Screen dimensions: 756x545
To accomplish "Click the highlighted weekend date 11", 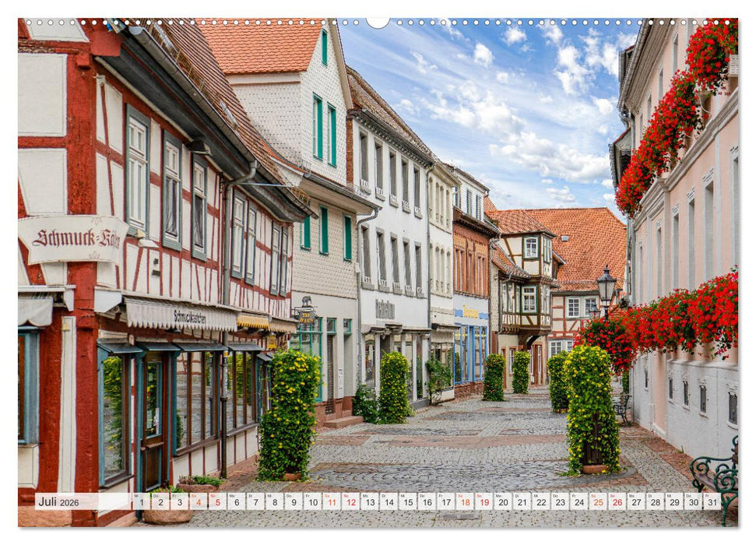I will coord(331,502).
